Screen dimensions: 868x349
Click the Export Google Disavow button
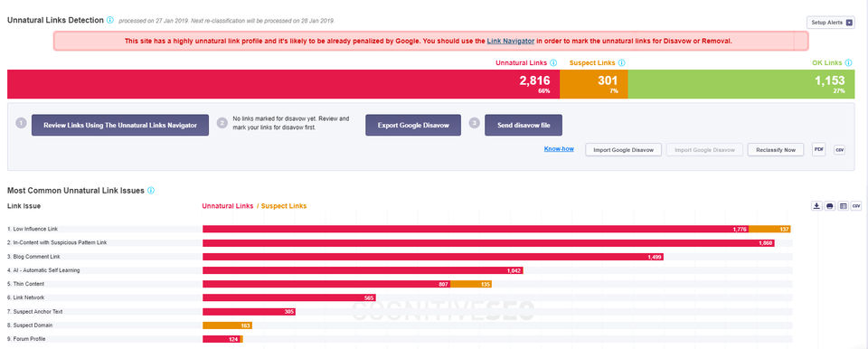tap(413, 125)
